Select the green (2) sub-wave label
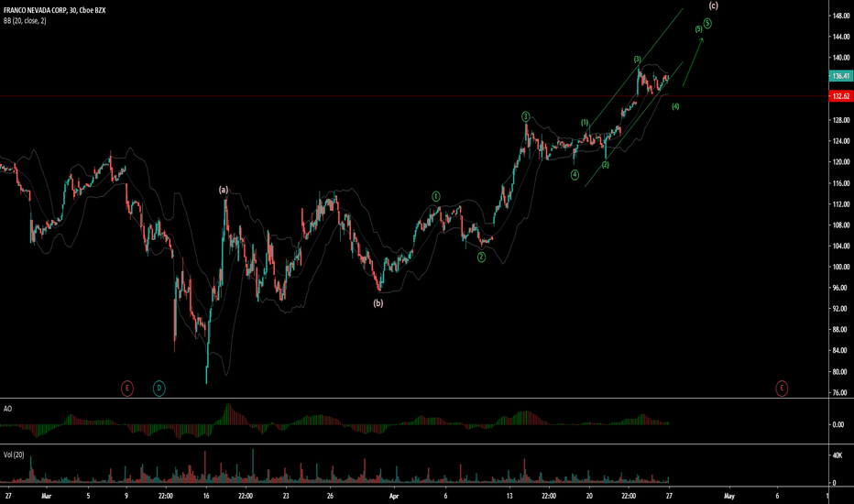Image resolution: width=854 pixels, height=504 pixels. pyautogui.click(x=605, y=165)
